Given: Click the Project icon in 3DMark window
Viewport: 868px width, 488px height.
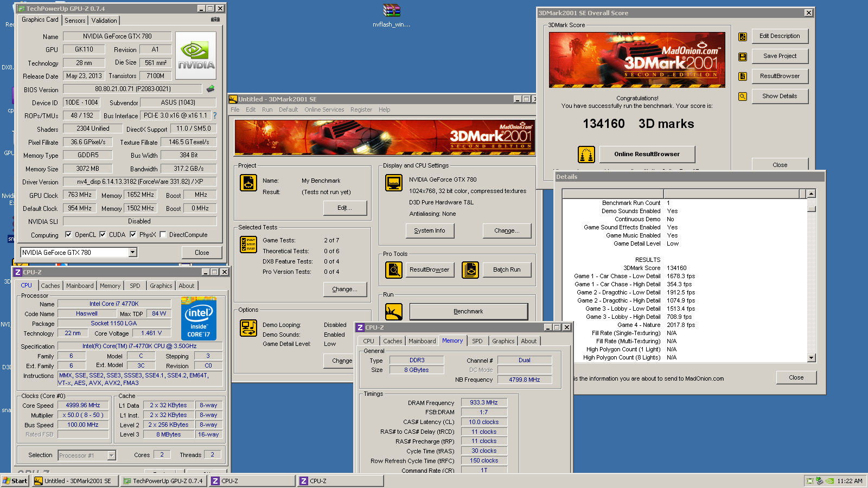Looking at the screenshot, I should coord(248,183).
